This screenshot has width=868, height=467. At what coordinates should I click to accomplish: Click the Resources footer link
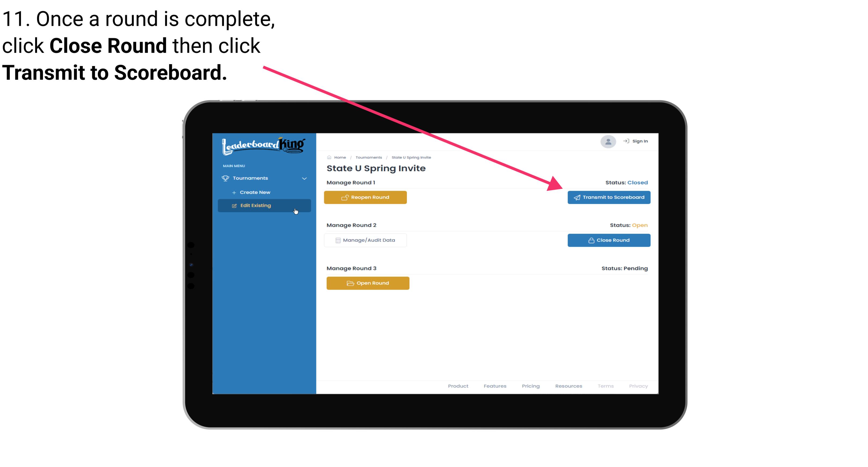pyautogui.click(x=569, y=386)
